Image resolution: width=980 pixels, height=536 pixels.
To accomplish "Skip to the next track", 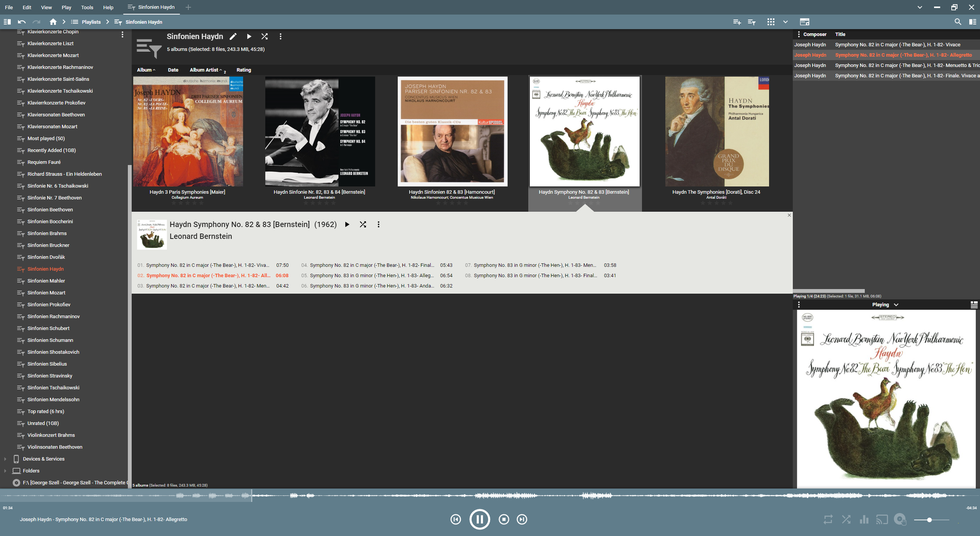I will pos(522,520).
